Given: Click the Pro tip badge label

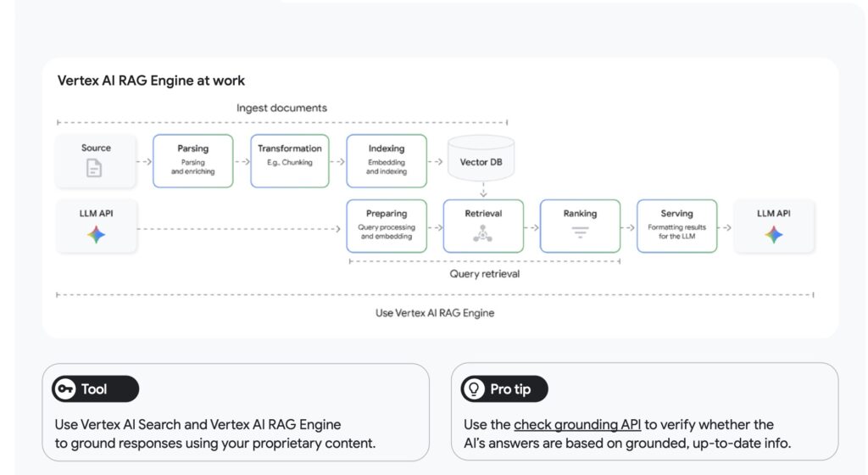Looking at the screenshot, I should 512,389.
